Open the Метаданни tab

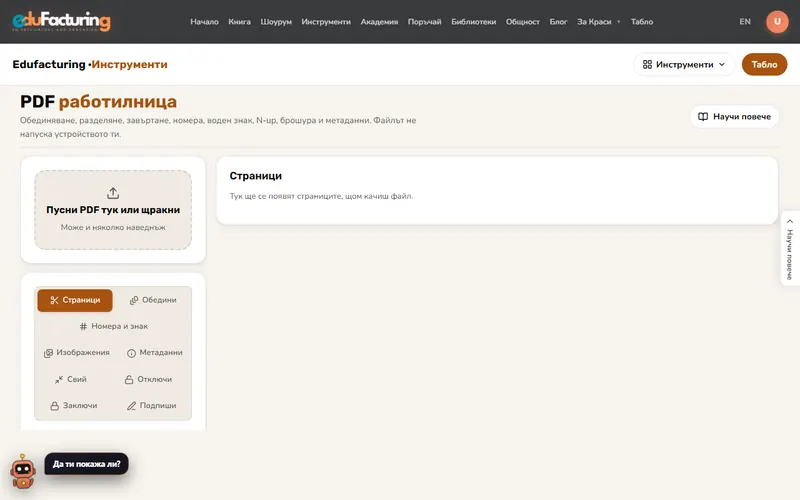click(x=154, y=353)
